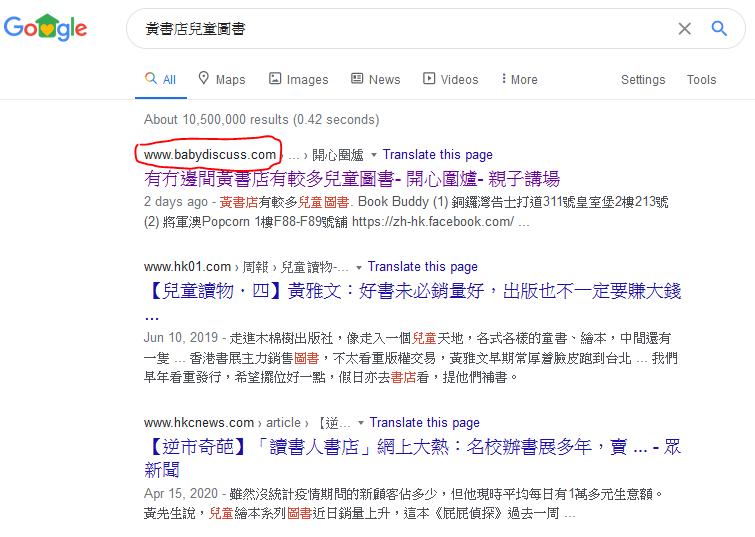The image size is (755, 537).
Task: Open the 開心圍爐 親子講場 result title
Action: point(352,179)
